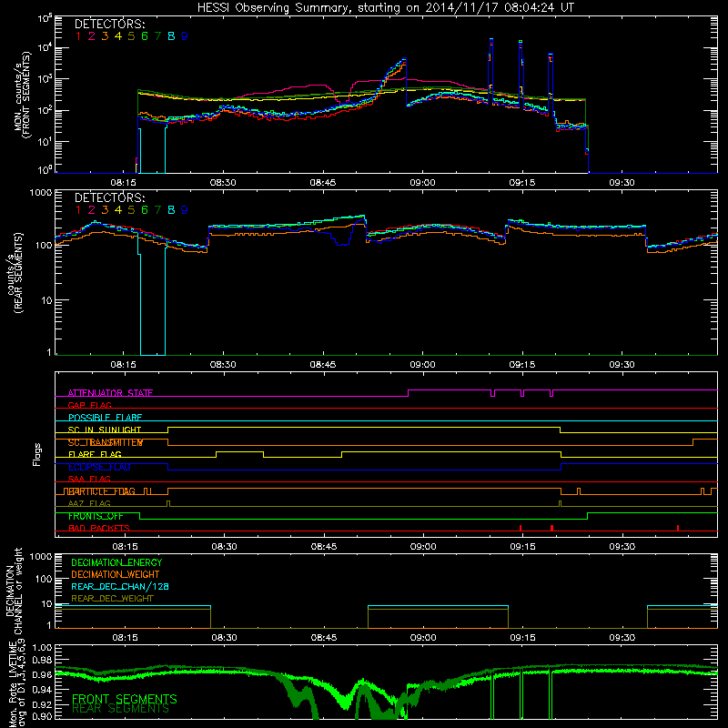Select detector 8 in front segments legend
The image size is (728, 728).
point(171,36)
